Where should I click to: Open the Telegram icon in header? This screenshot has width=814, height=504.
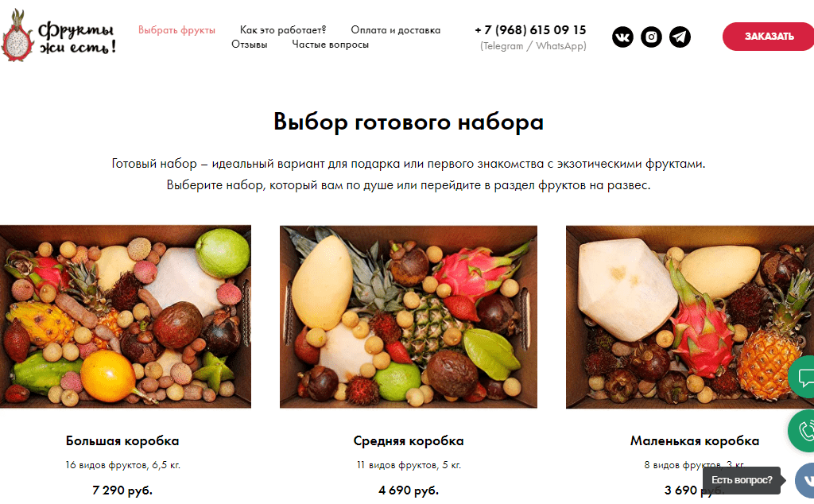(680, 37)
